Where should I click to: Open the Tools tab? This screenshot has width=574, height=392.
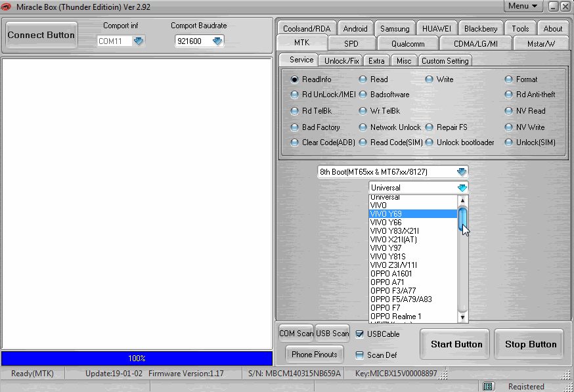[x=520, y=28]
